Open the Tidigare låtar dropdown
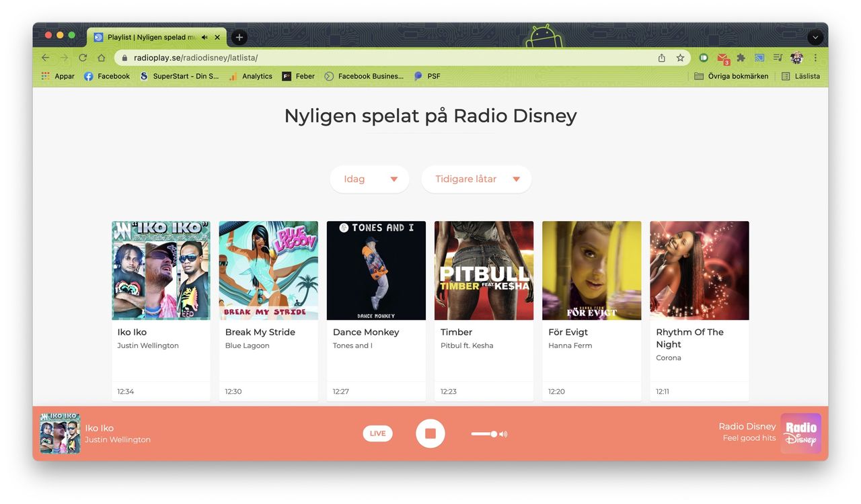The height and width of the screenshot is (504, 861). 476,179
